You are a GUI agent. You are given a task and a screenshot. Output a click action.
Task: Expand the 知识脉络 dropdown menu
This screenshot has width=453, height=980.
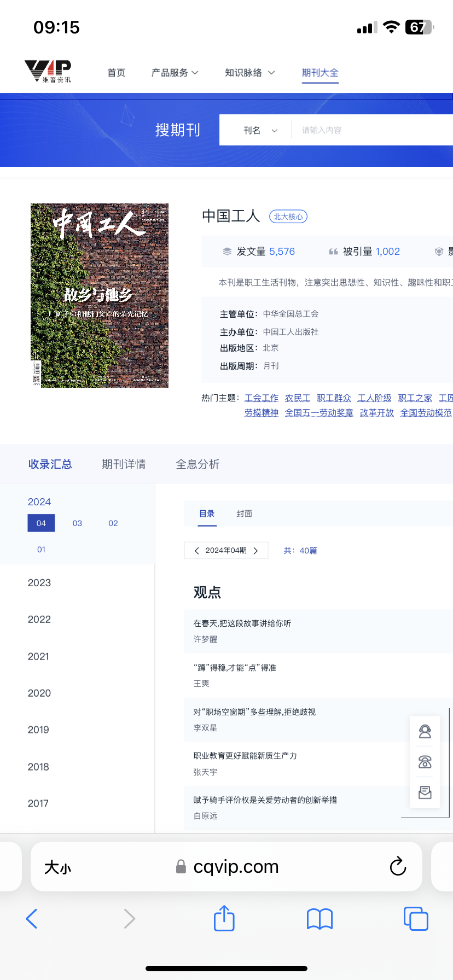point(249,73)
